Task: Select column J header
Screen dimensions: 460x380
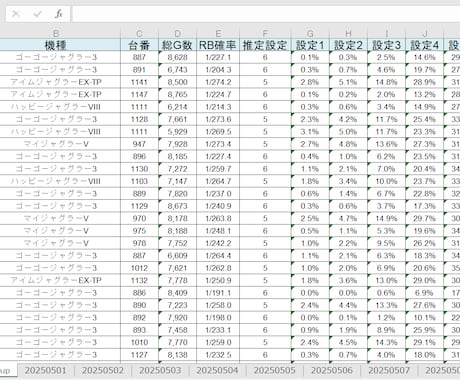Action: (425, 33)
